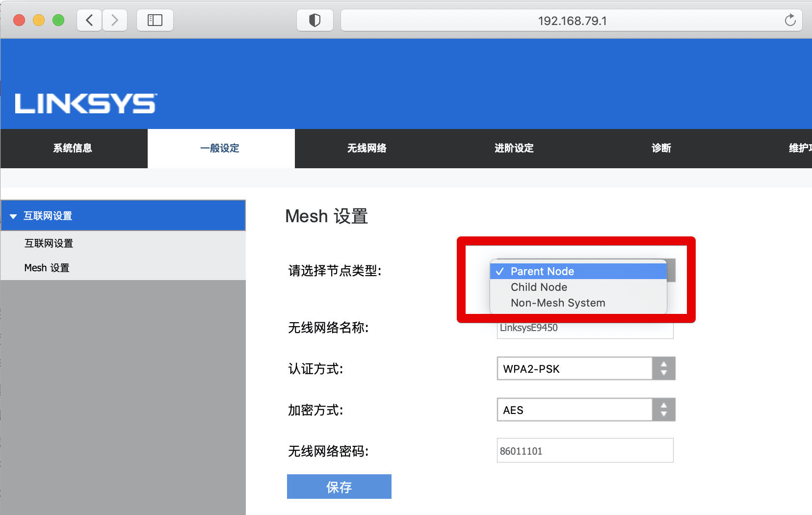Open the privacy shield report icon

[x=314, y=20]
